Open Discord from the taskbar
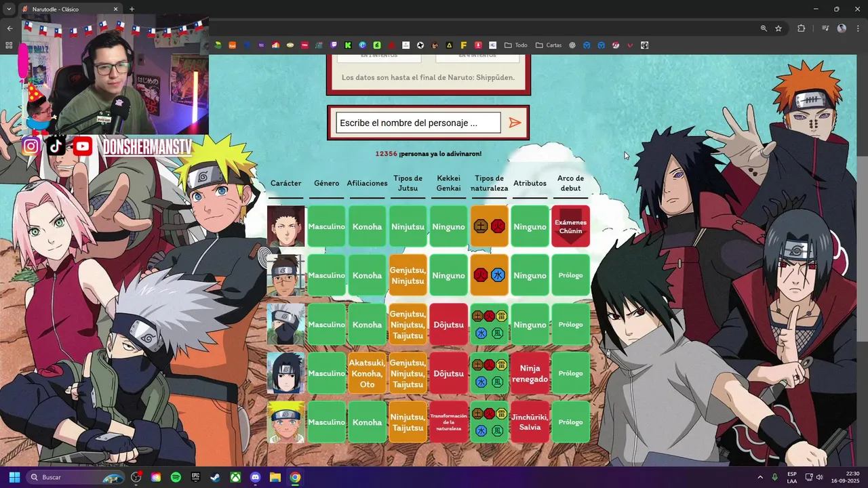This screenshot has width=868, height=488. [255, 477]
